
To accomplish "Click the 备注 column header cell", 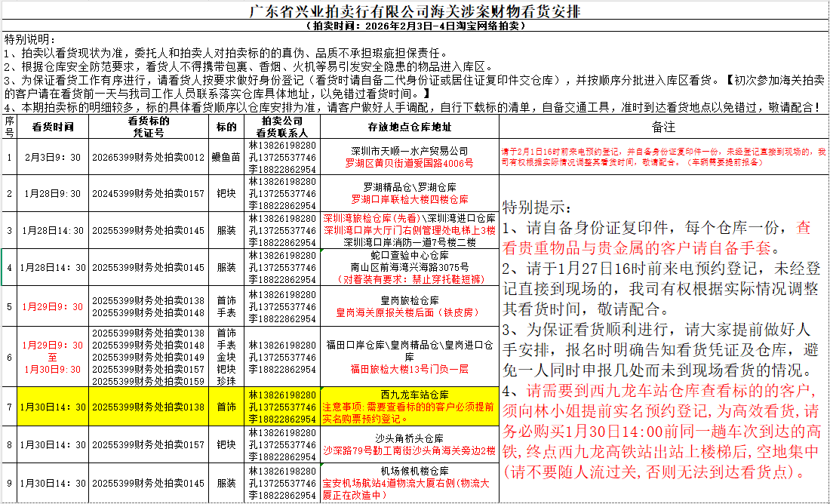I will click(x=662, y=127).
